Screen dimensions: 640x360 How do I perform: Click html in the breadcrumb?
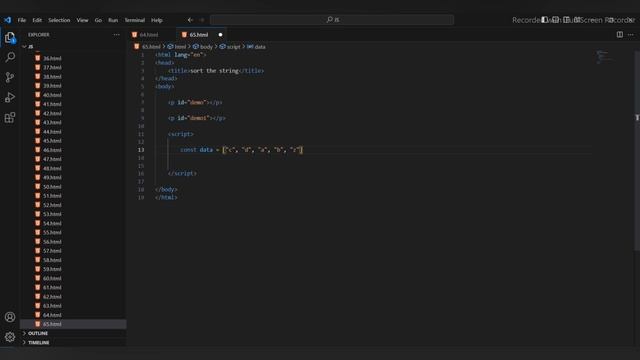[180, 47]
